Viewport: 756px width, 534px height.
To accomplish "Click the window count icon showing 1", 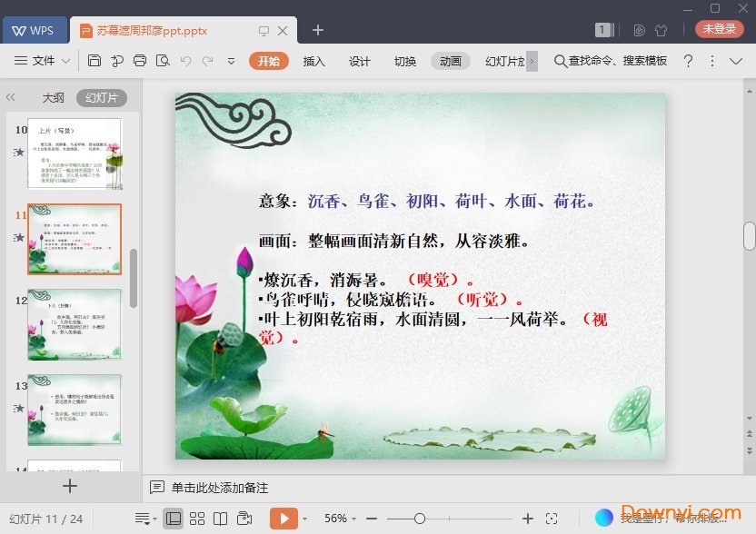I will 604,30.
